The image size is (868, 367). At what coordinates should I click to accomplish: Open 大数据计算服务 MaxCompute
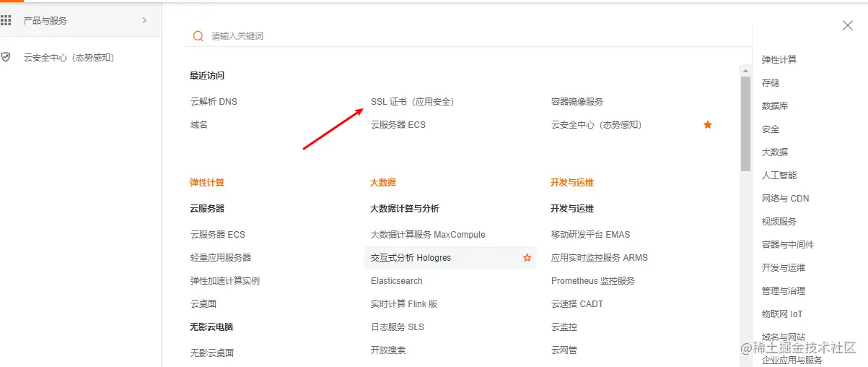pyautogui.click(x=428, y=235)
